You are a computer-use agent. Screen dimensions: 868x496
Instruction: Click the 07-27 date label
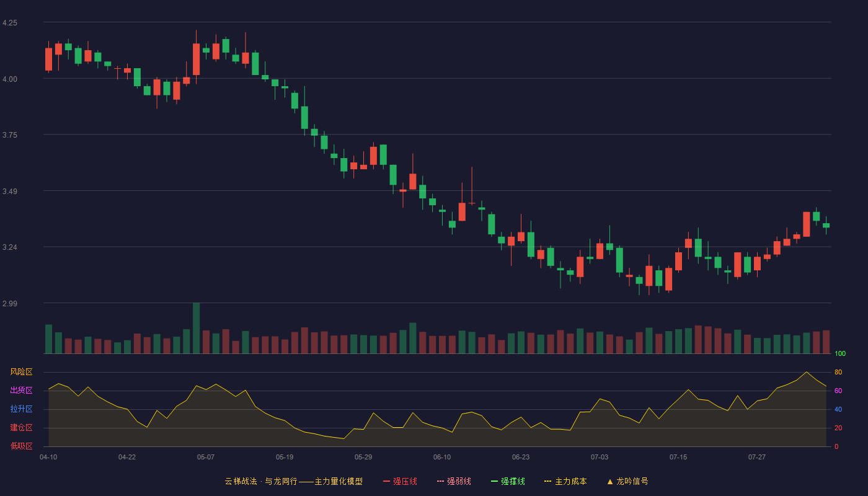point(757,457)
